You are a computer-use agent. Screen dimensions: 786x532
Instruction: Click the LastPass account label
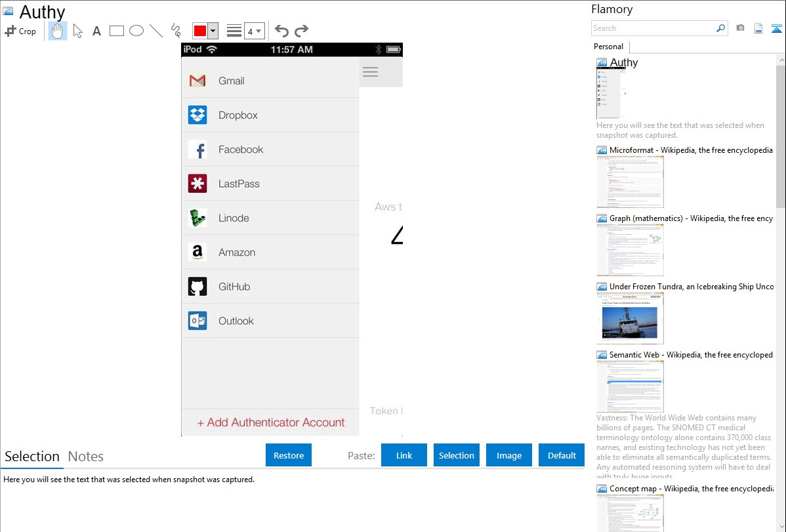click(x=239, y=184)
